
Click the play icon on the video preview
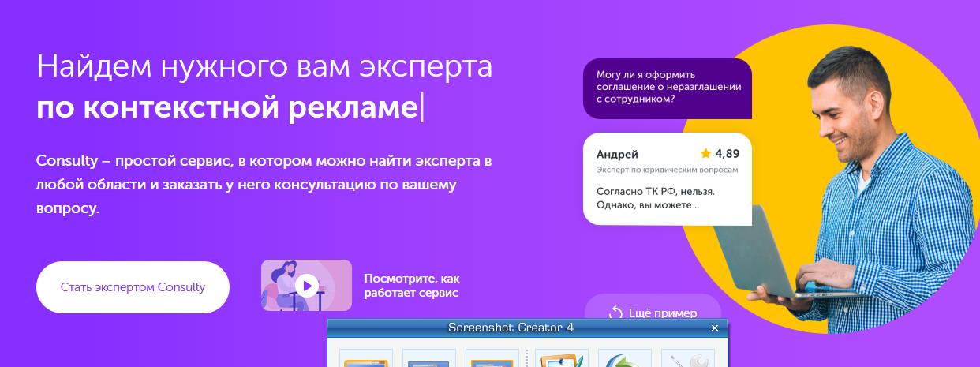coord(307,286)
